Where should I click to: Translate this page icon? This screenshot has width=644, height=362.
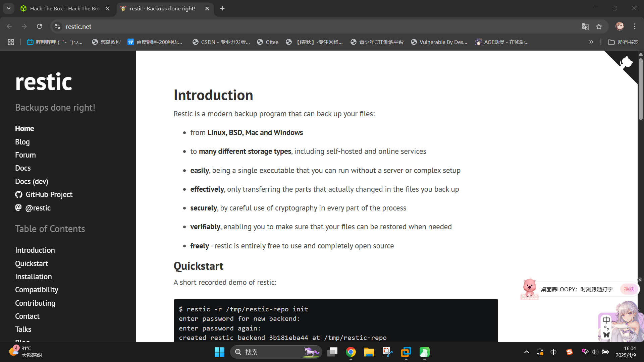(585, 26)
